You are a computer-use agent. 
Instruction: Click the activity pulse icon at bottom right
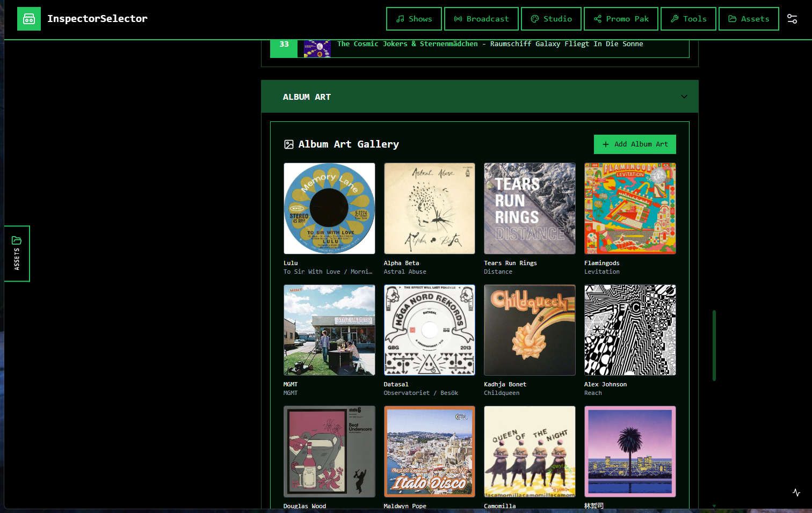click(x=796, y=493)
